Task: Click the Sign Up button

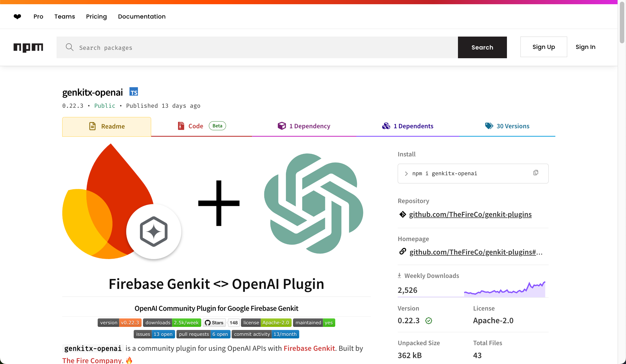Action: [544, 47]
